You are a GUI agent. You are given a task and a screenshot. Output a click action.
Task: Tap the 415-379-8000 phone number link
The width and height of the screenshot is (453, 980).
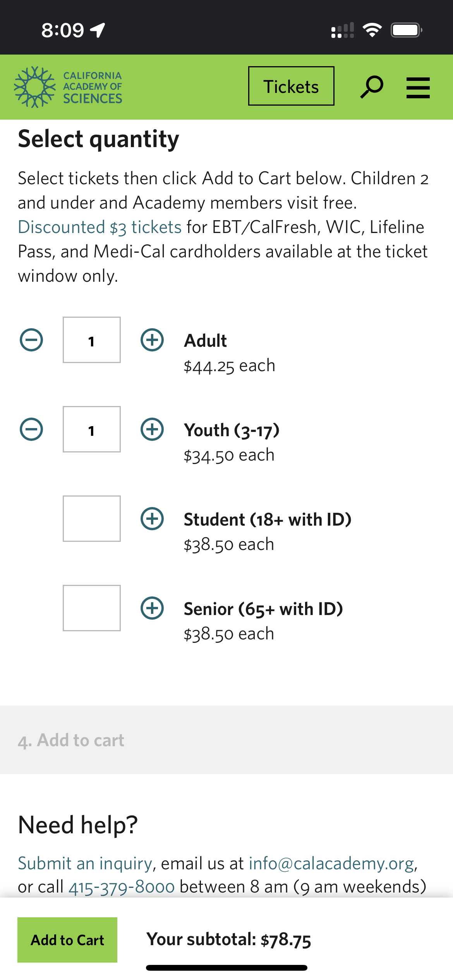(122, 887)
